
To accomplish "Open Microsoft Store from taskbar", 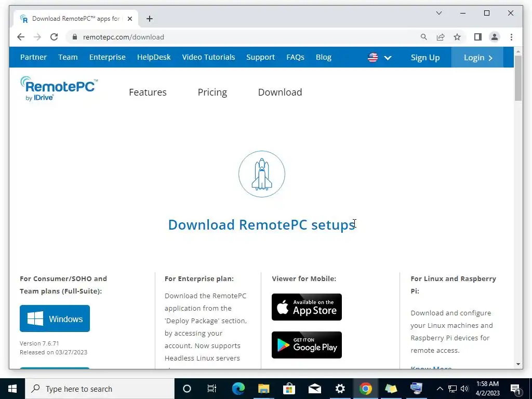I will (x=289, y=389).
